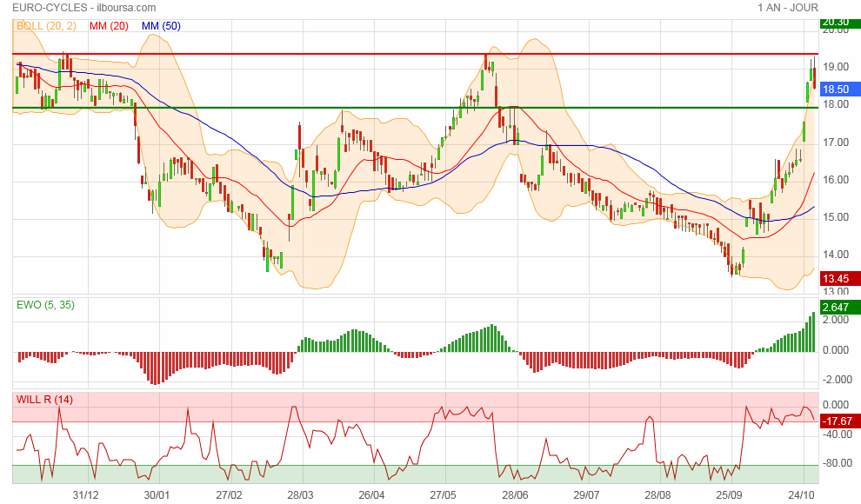Click the 27/05 date axis label
Image resolution: width=861 pixels, height=504 pixels.
point(444,495)
